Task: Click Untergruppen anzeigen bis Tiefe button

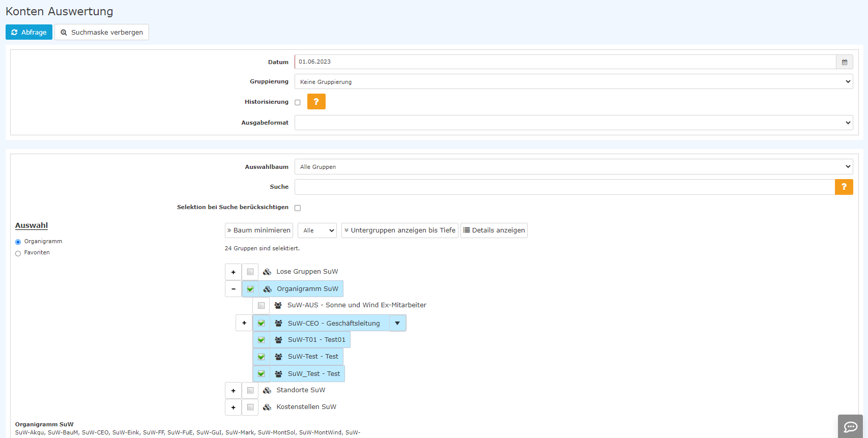Action: pos(400,230)
